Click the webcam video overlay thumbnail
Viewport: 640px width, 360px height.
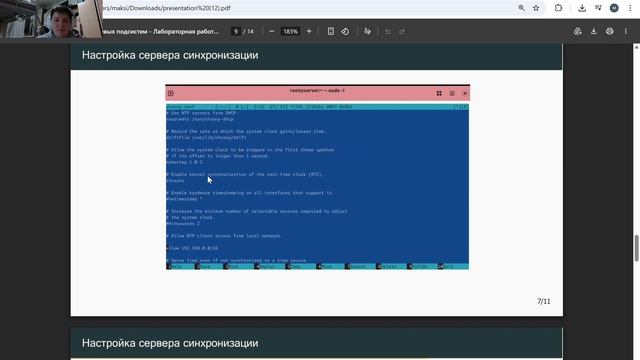[51, 19]
